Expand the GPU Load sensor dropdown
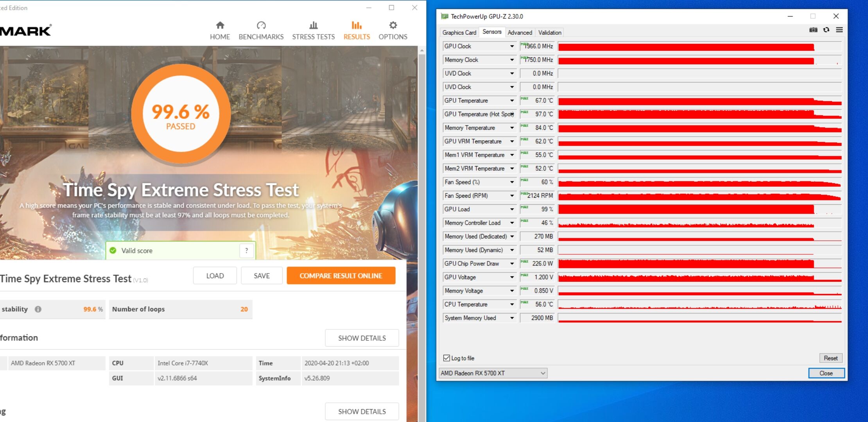The width and height of the screenshot is (868, 422). point(512,209)
